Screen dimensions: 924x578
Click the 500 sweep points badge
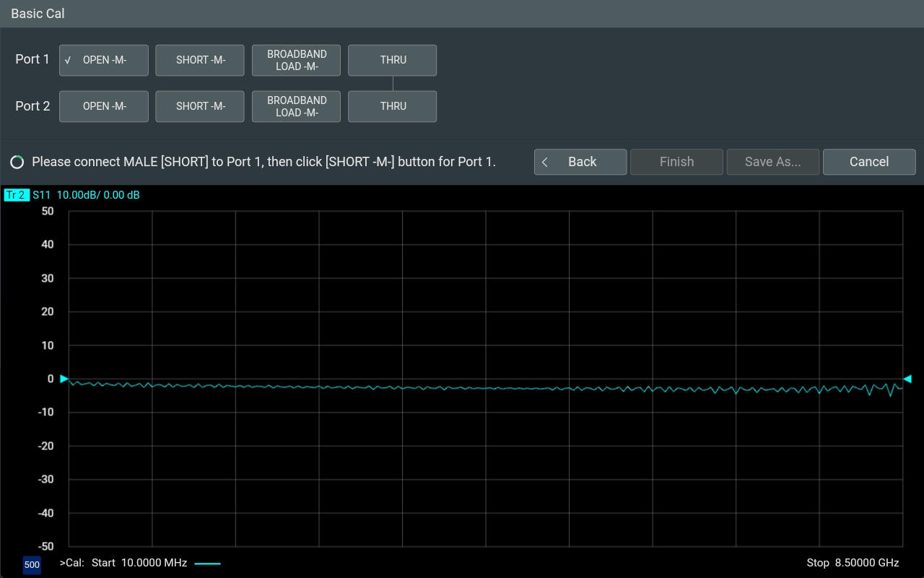[x=32, y=565]
